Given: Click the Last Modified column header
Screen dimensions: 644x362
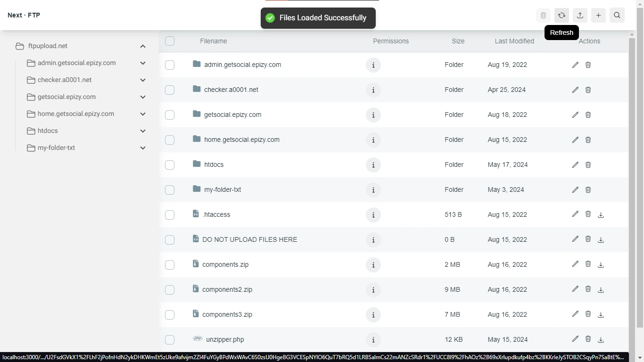Looking at the screenshot, I should pos(514,41).
